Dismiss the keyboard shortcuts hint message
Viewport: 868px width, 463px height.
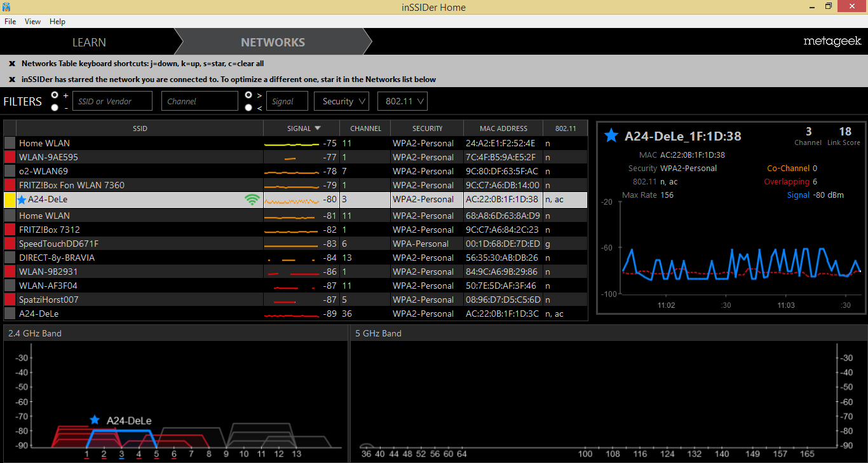[12, 64]
